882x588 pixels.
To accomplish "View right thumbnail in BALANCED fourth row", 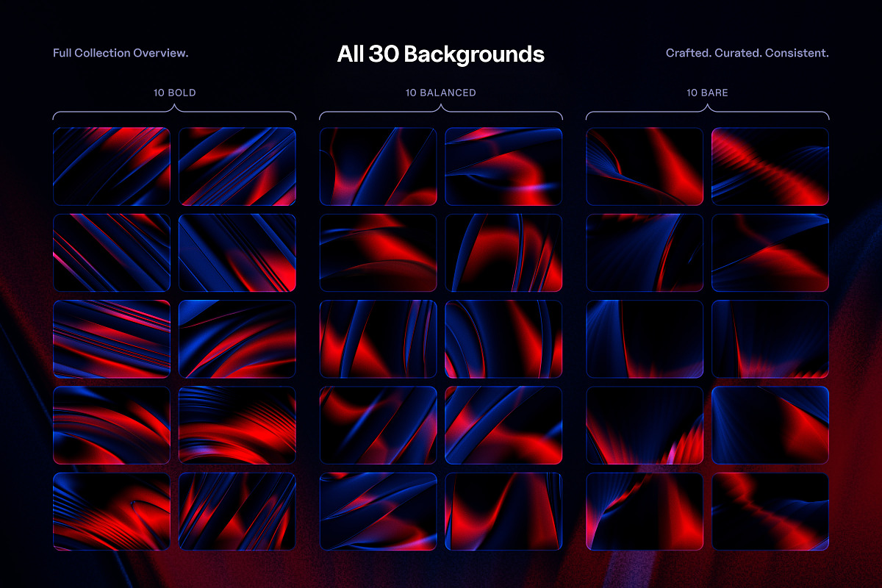I will (503, 425).
